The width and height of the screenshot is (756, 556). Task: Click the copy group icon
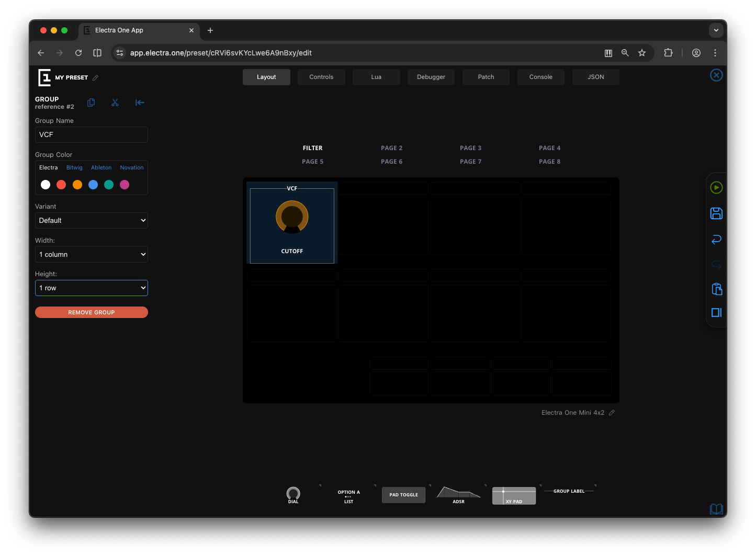(91, 103)
